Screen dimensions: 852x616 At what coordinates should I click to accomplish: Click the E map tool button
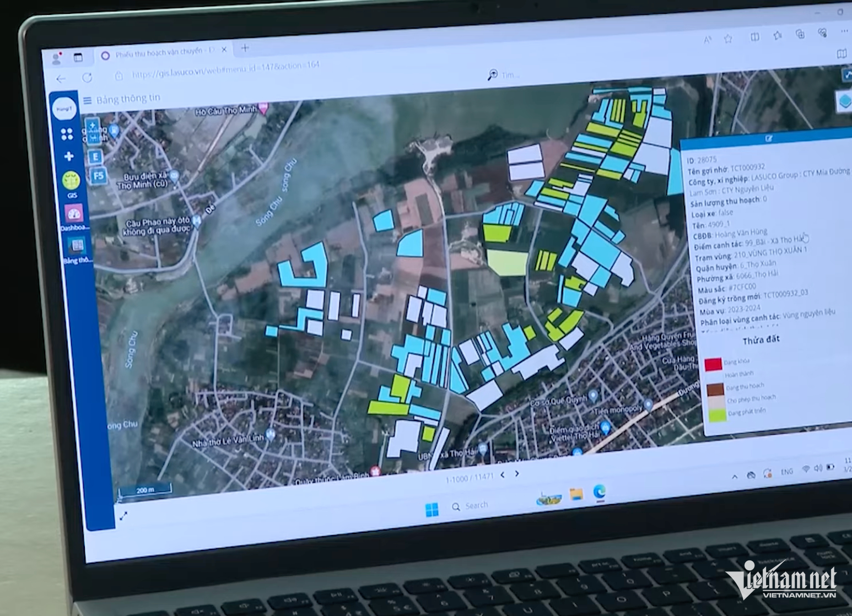pos(95,156)
